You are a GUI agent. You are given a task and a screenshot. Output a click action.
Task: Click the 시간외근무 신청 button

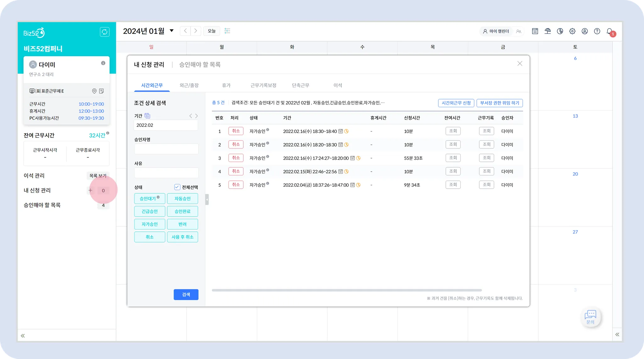click(456, 103)
